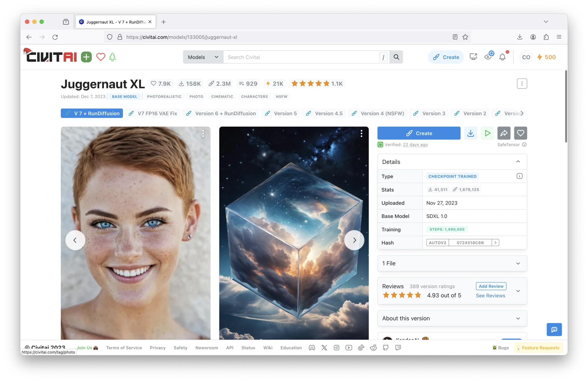
Task: Show more versions with right chevron
Action: pos(522,113)
